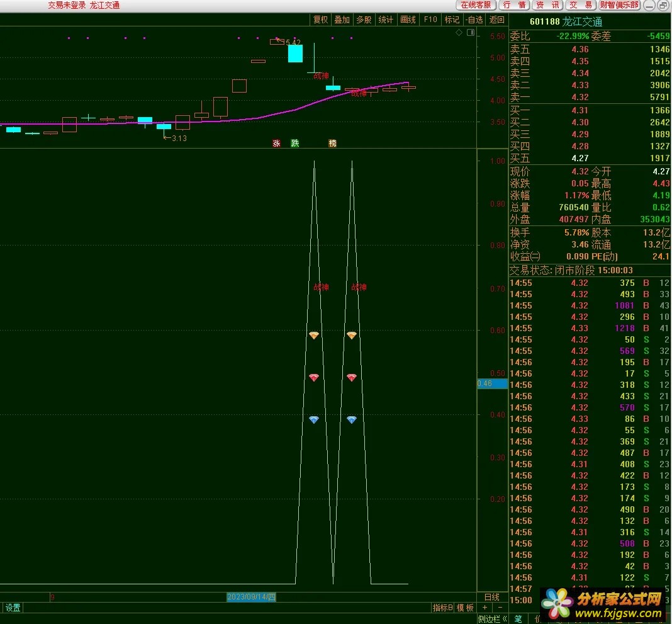Select 买一 row at 4.31
The height and width of the screenshot is (624, 672).
click(590, 110)
